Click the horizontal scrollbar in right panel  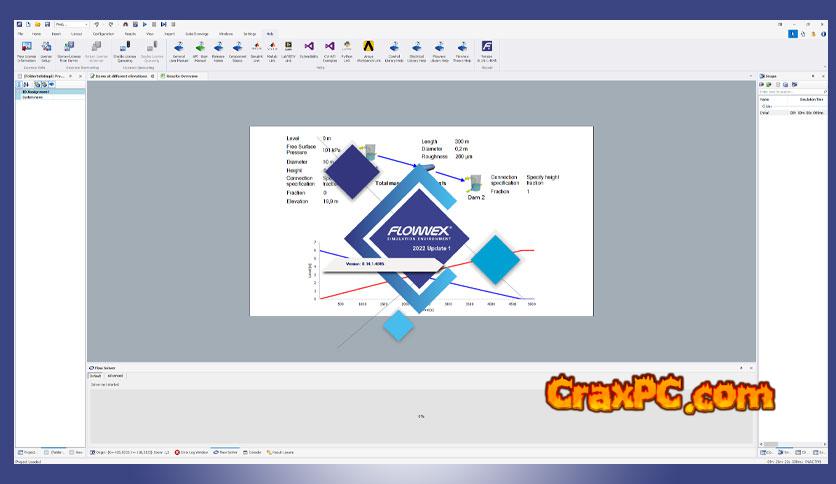pos(792,444)
